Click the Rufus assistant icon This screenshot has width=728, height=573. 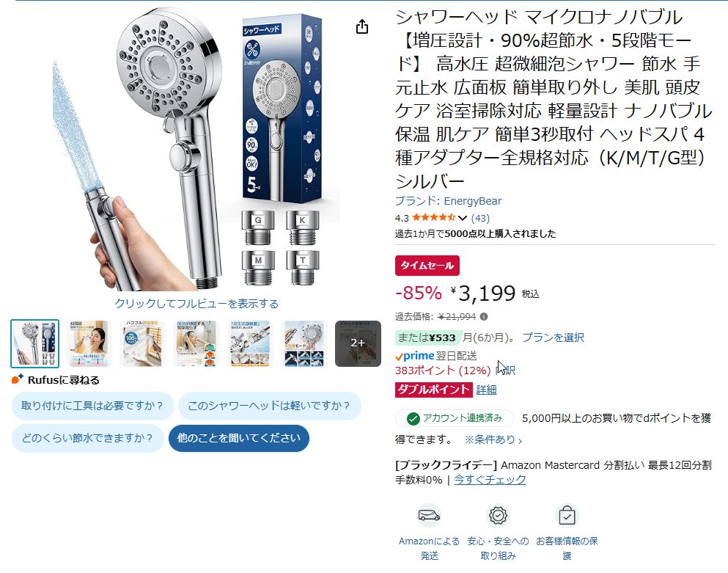[18, 379]
